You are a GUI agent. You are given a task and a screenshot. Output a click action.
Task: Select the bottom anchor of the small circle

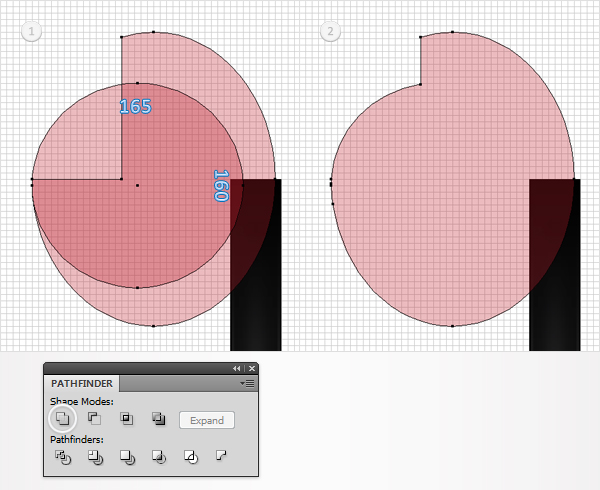click(137, 288)
